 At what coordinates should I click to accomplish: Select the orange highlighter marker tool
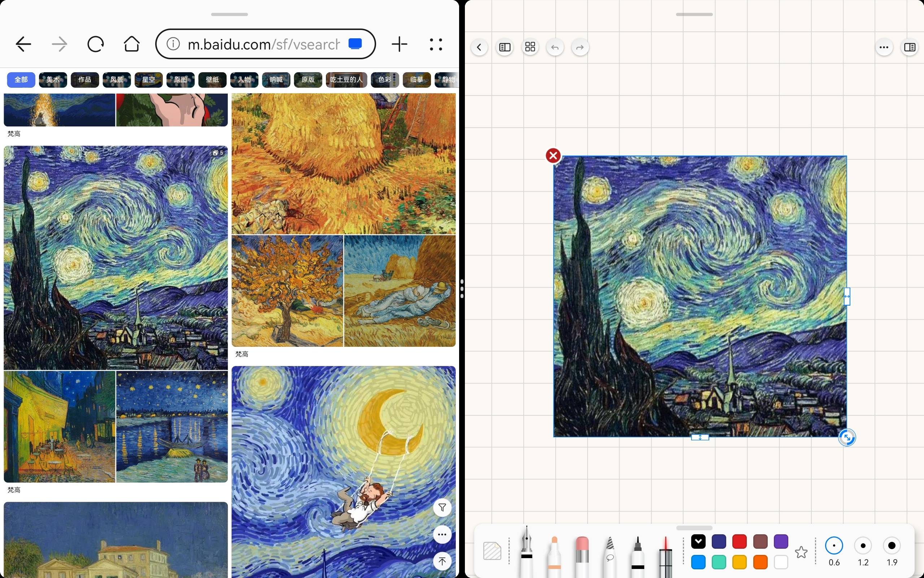[554, 556]
